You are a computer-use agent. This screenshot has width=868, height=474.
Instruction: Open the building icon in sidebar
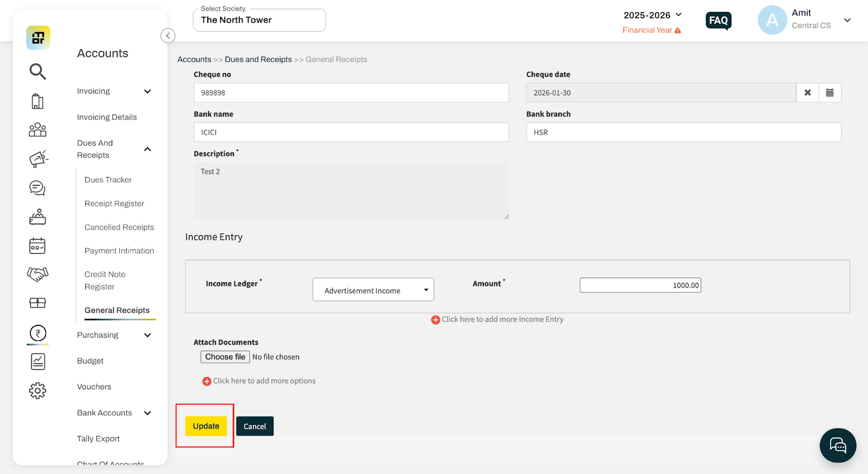coord(37,101)
